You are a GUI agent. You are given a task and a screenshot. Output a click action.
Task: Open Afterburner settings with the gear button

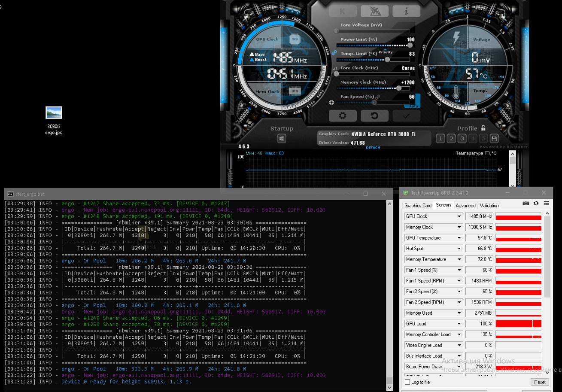tap(343, 115)
